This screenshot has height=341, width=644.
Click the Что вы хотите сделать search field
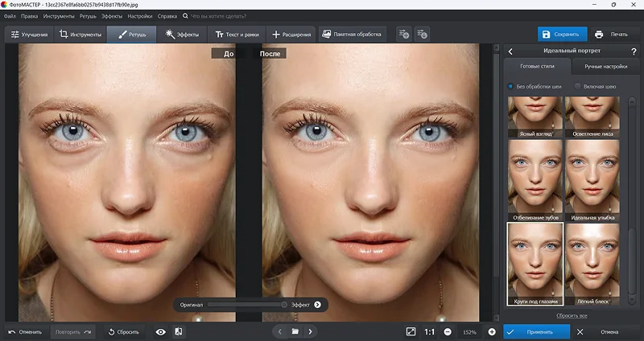[x=218, y=16]
